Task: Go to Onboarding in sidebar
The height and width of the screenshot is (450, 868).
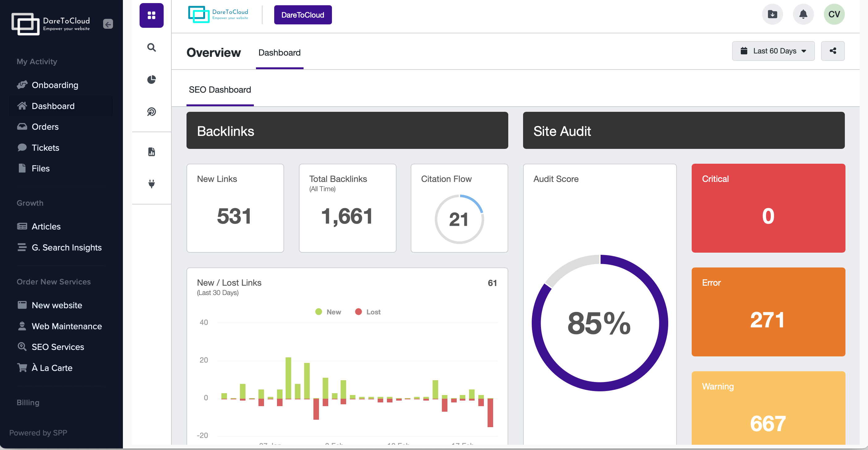Action: click(x=48, y=85)
